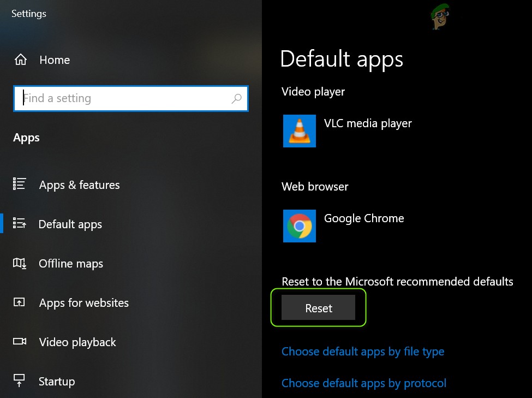Click the VLC media player cone icon
Viewport: 532px width, 398px height.
[x=299, y=131]
